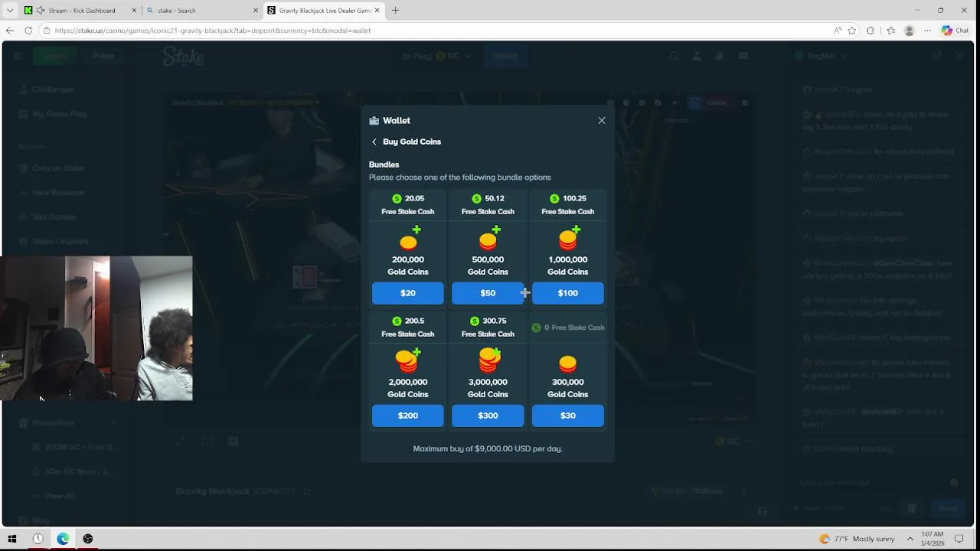
Task: Select the 'Maximum buy of $9,000.00 USD per day' text
Action: tap(488, 448)
